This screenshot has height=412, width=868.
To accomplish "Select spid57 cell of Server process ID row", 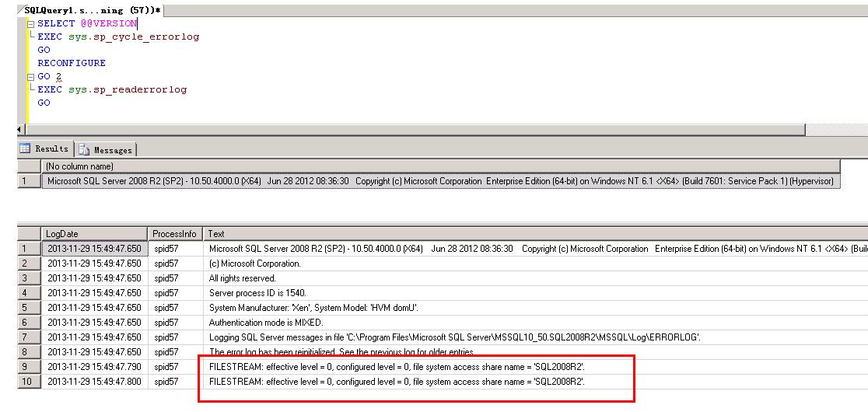I will coord(175,293).
